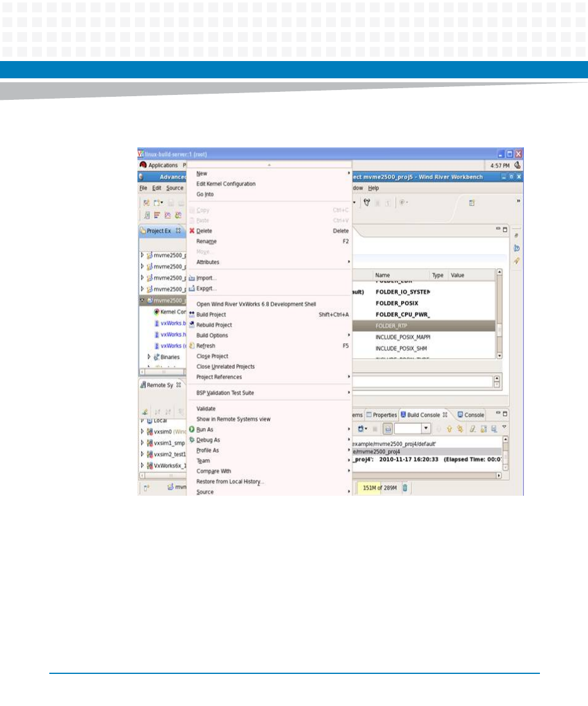This screenshot has width=588, height=706.
Task: Maximize the Build Console panel
Action: [505, 413]
